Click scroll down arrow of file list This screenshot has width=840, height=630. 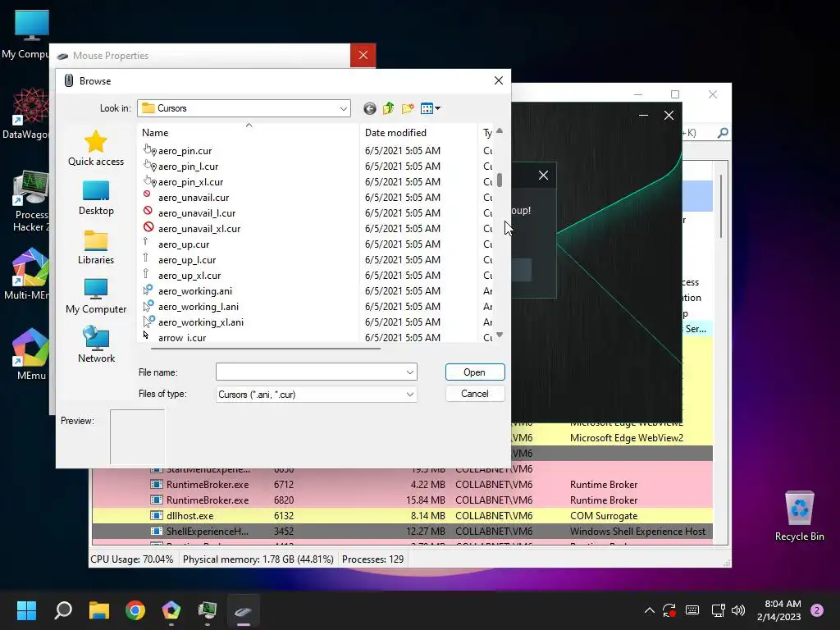(500, 335)
